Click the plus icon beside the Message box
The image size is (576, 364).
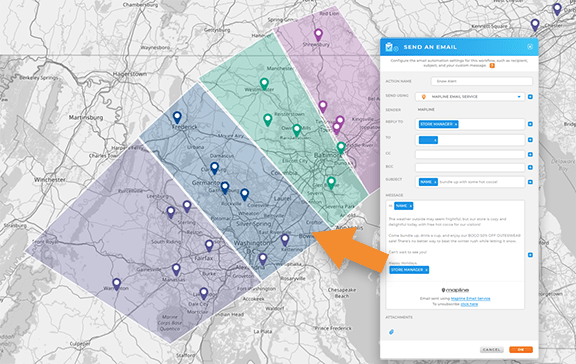(530, 255)
